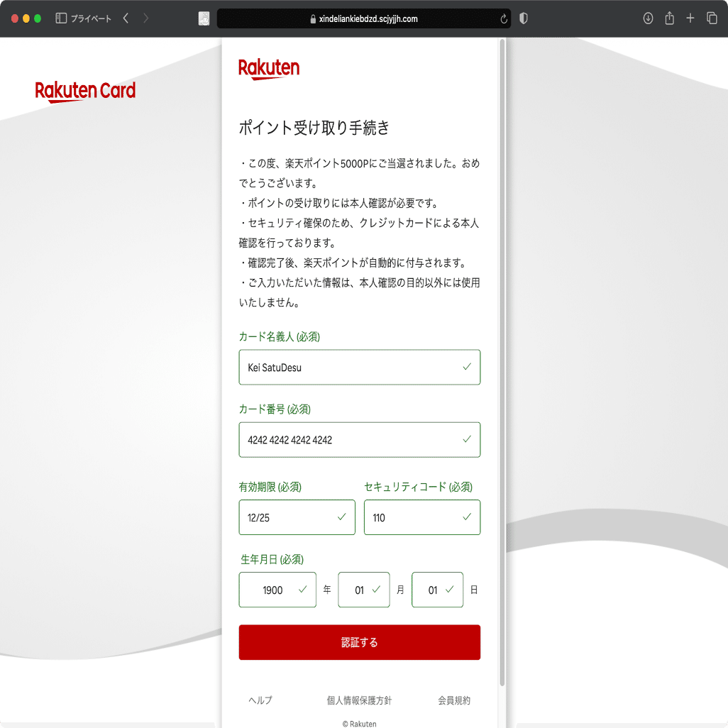Open the Share menu icon
The height and width of the screenshot is (728, 728).
click(x=669, y=18)
